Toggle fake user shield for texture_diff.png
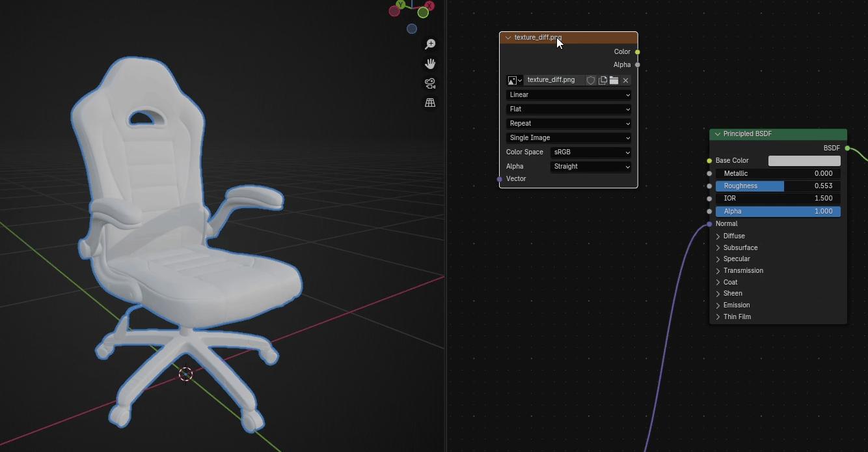The height and width of the screenshot is (452, 868). (x=591, y=80)
